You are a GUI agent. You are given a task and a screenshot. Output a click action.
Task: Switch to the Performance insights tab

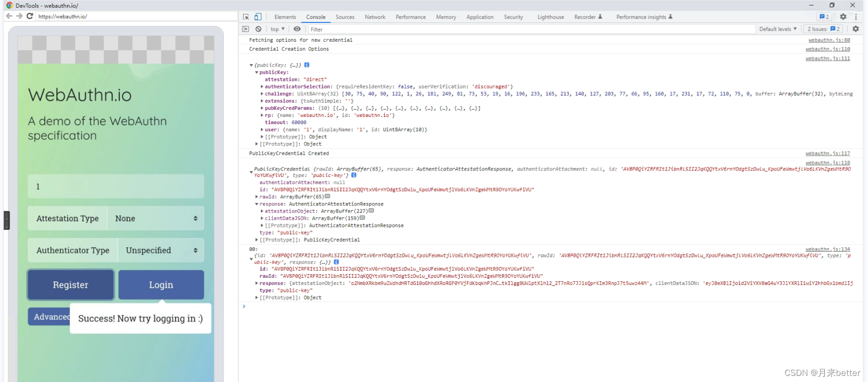click(644, 17)
